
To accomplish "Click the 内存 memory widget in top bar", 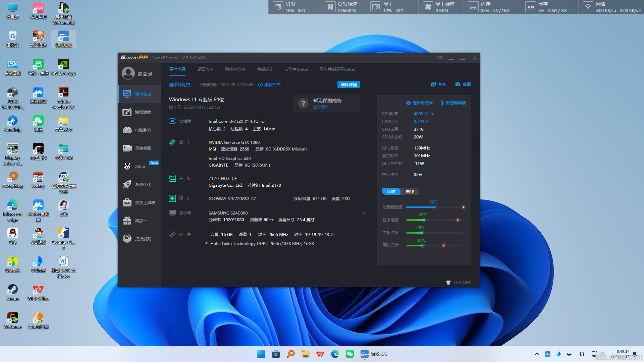I will pyautogui.click(x=492, y=7).
